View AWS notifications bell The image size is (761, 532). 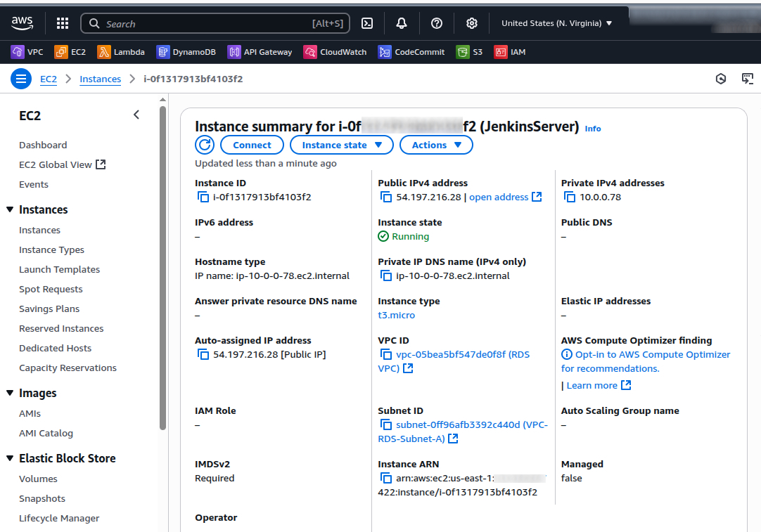click(401, 23)
